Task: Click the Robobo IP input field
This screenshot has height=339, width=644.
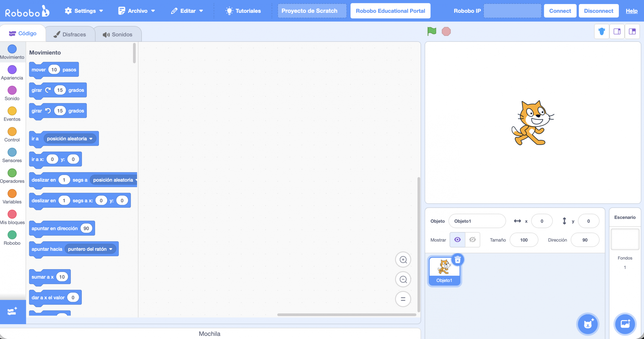Action: 512,11
